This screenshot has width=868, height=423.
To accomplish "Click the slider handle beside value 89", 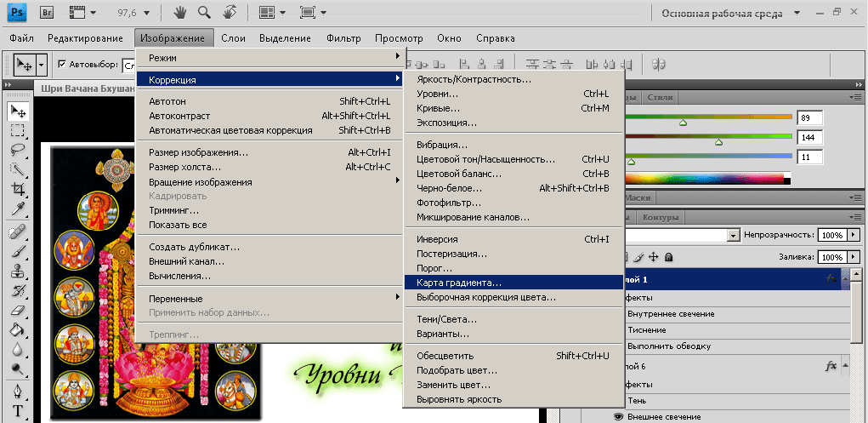I will pos(684,123).
